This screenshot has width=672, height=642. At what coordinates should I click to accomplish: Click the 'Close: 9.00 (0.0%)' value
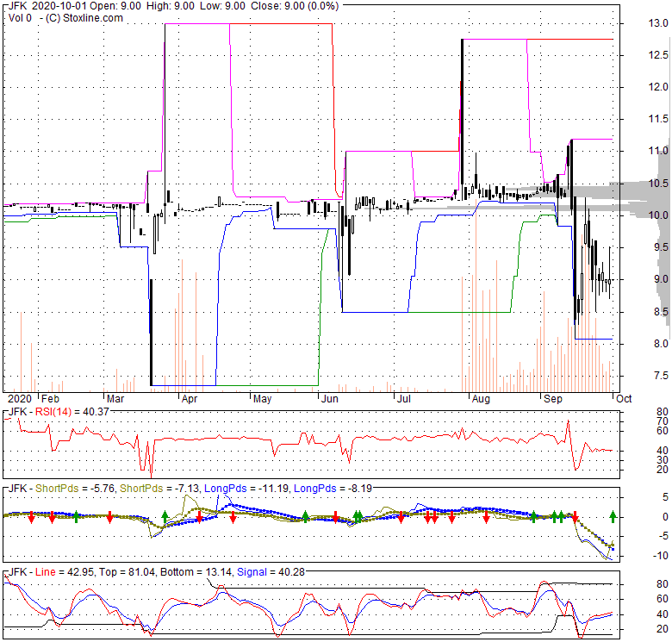click(x=295, y=6)
